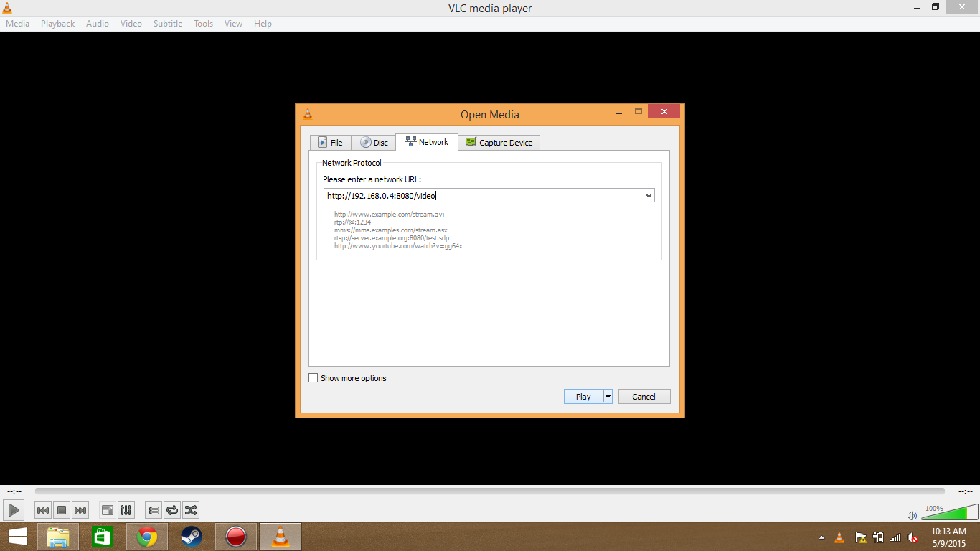980x551 pixels.
Task: Click VLC cone in system tray
Action: (x=839, y=537)
